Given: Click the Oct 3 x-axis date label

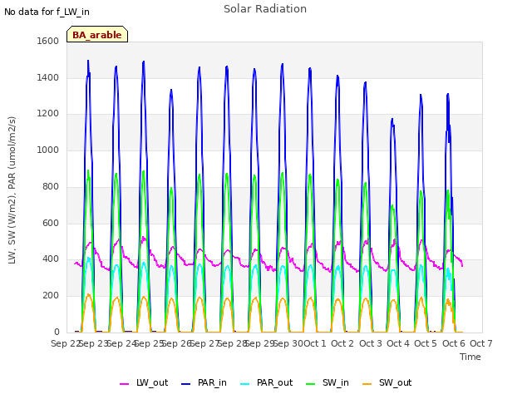Looking at the screenshot, I should point(371,343).
